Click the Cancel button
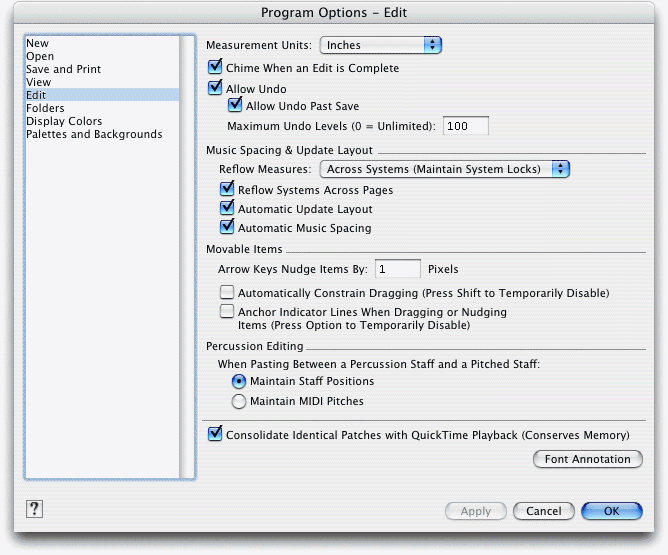Viewport: 668px width, 555px height. click(544, 511)
